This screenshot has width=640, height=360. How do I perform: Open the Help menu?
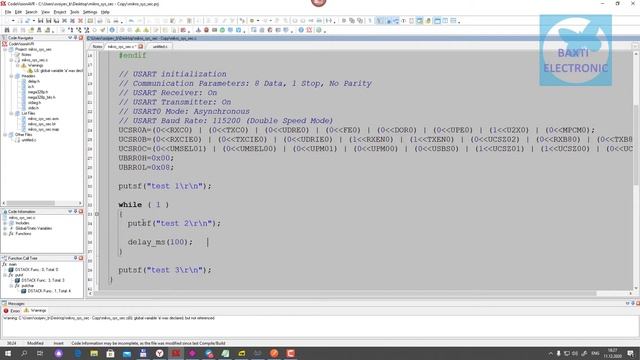[105, 12]
